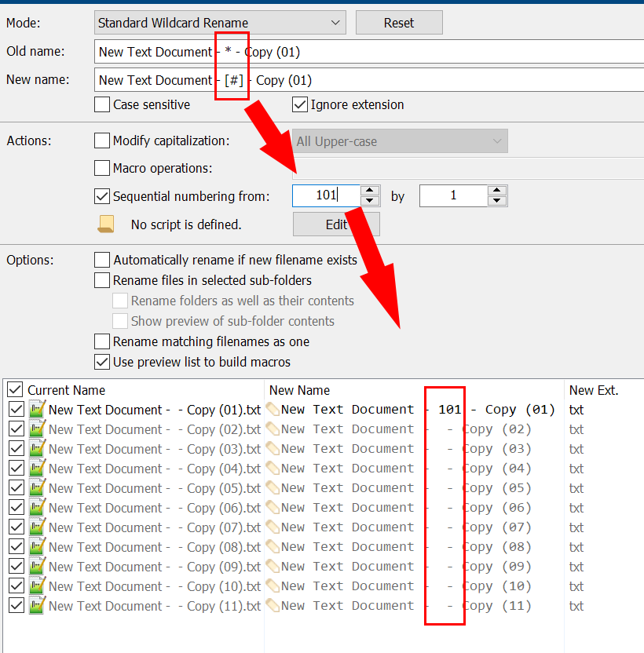644x653 pixels.
Task: Click the file icon of Copy (09).txt
Action: 37,566
